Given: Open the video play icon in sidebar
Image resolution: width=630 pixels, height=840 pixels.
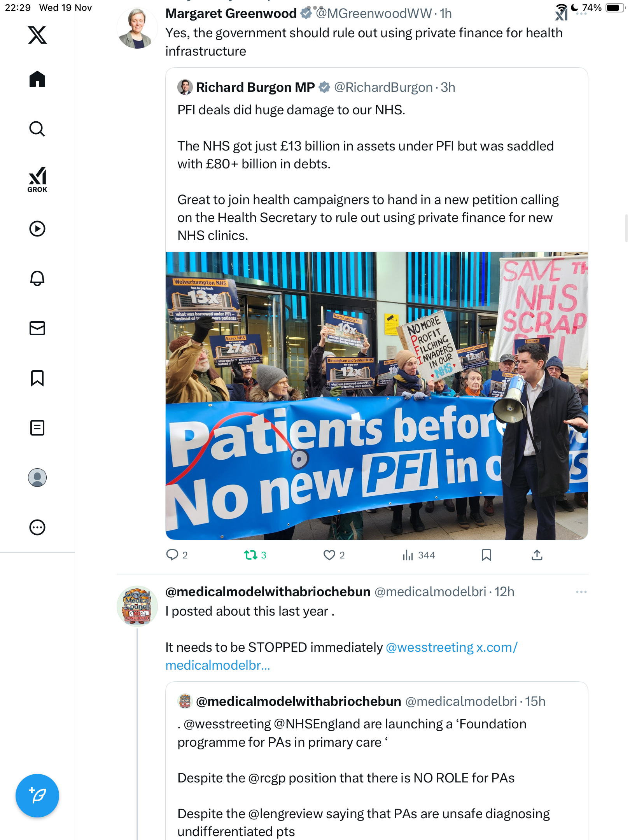Looking at the screenshot, I should (x=37, y=229).
